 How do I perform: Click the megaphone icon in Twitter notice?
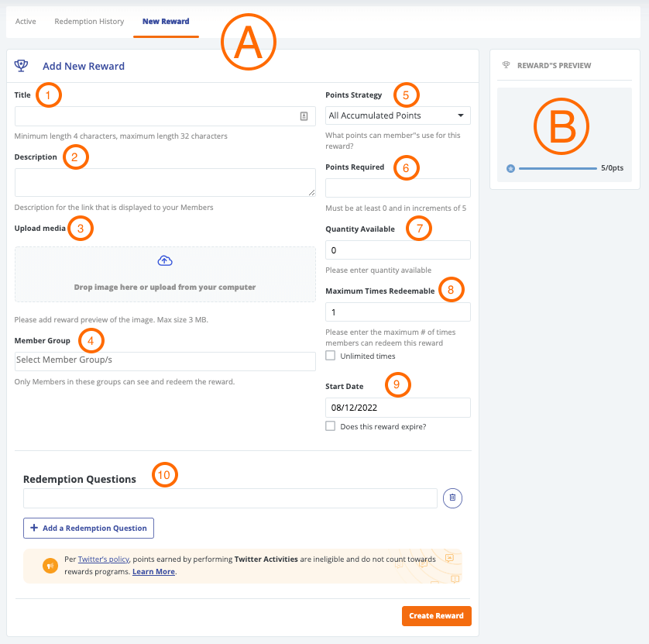pyautogui.click(x=50, y=565)
